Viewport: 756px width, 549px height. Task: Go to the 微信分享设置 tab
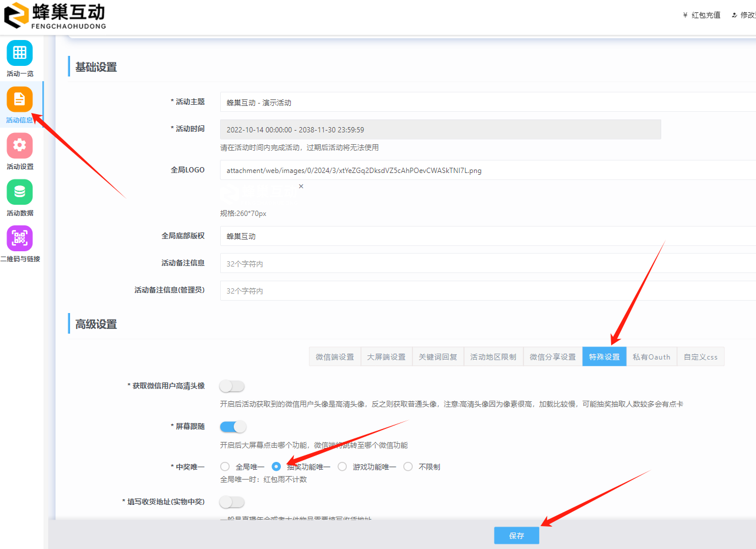(x=553, y=357)
